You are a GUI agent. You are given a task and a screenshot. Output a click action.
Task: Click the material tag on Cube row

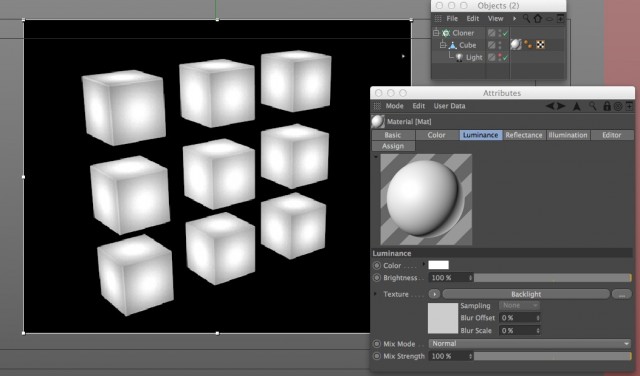point(516,44)
